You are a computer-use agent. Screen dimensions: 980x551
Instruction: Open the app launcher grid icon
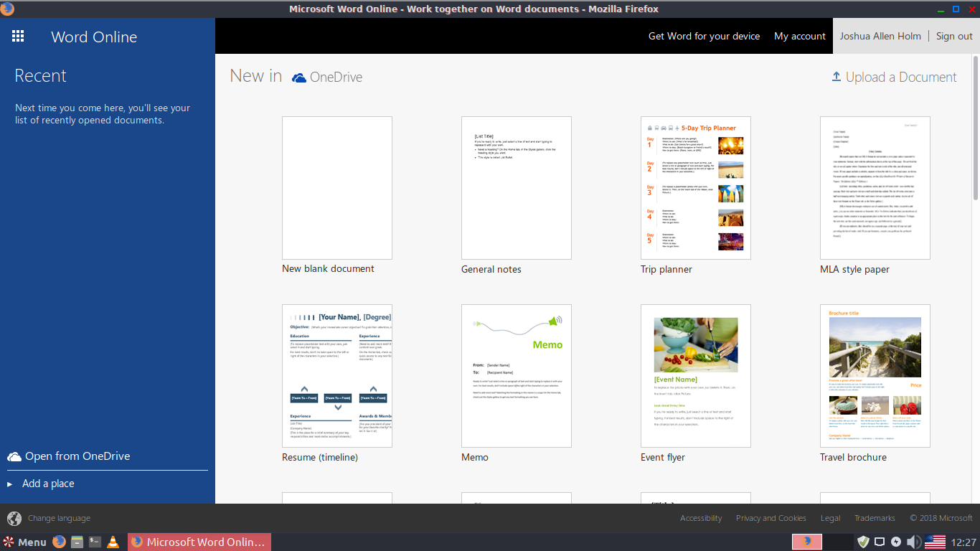(19, 37)
